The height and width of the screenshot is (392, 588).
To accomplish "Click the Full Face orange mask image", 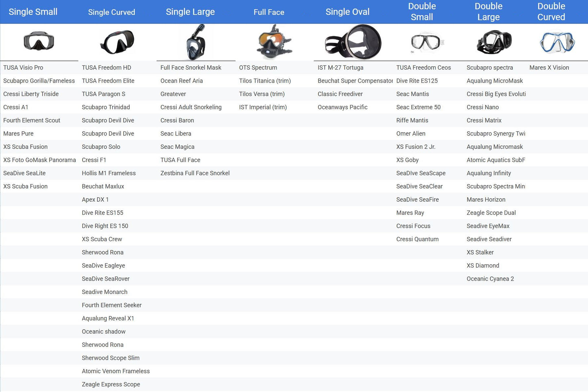I will (x=274, y=42).
